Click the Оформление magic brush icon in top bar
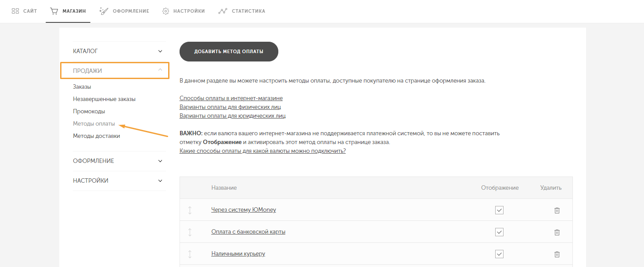The image size is (644, 267). click(104, 11)
